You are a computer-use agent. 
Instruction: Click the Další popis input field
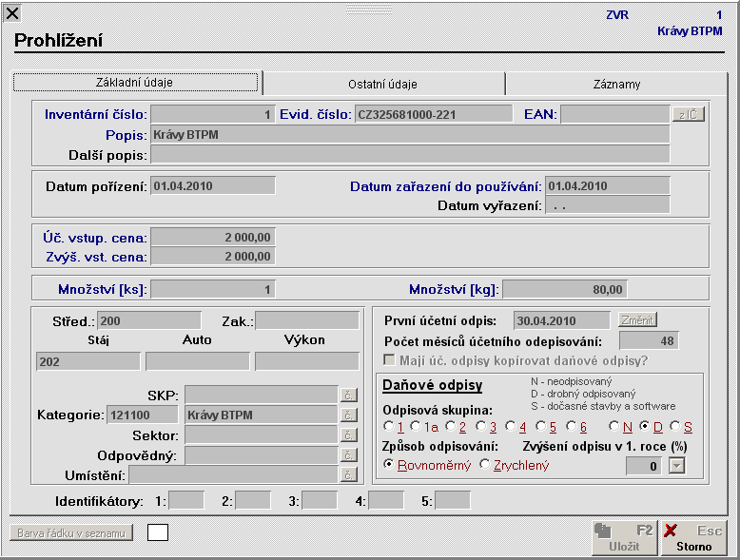(410, 155)
